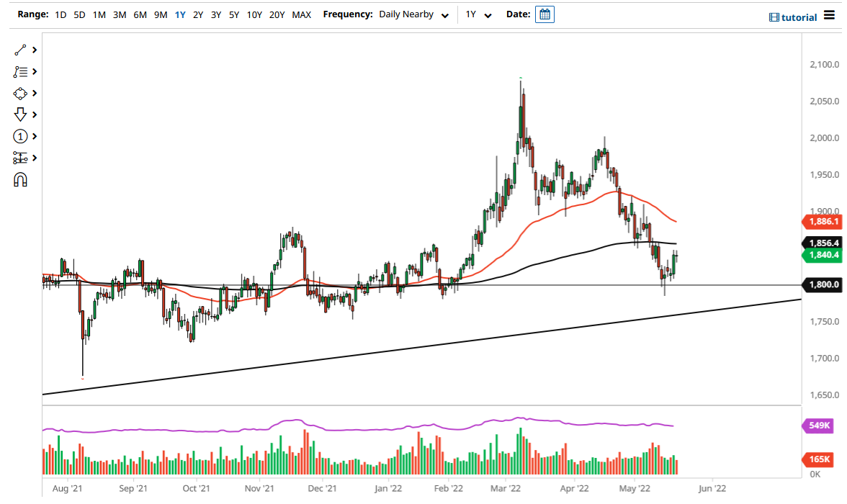Expand the measurement tool options chevron

pos(35,158)
